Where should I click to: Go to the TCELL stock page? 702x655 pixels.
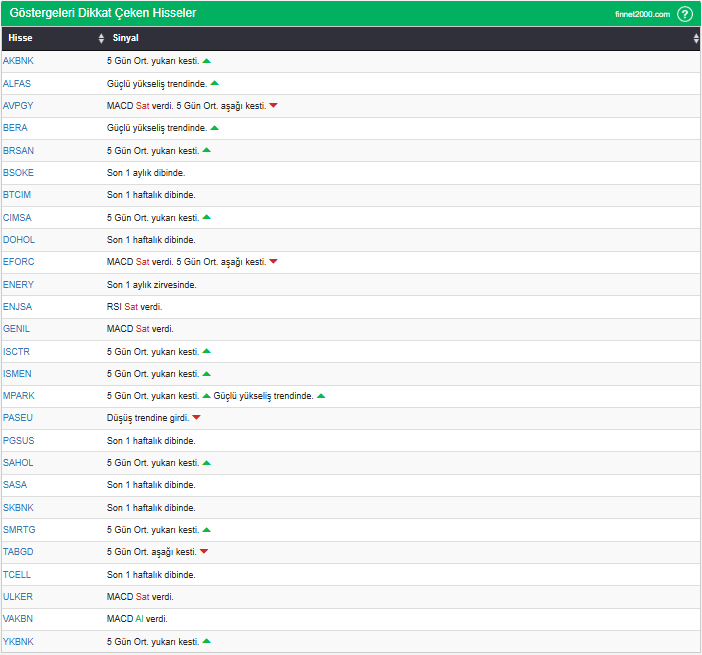point(17,575)
